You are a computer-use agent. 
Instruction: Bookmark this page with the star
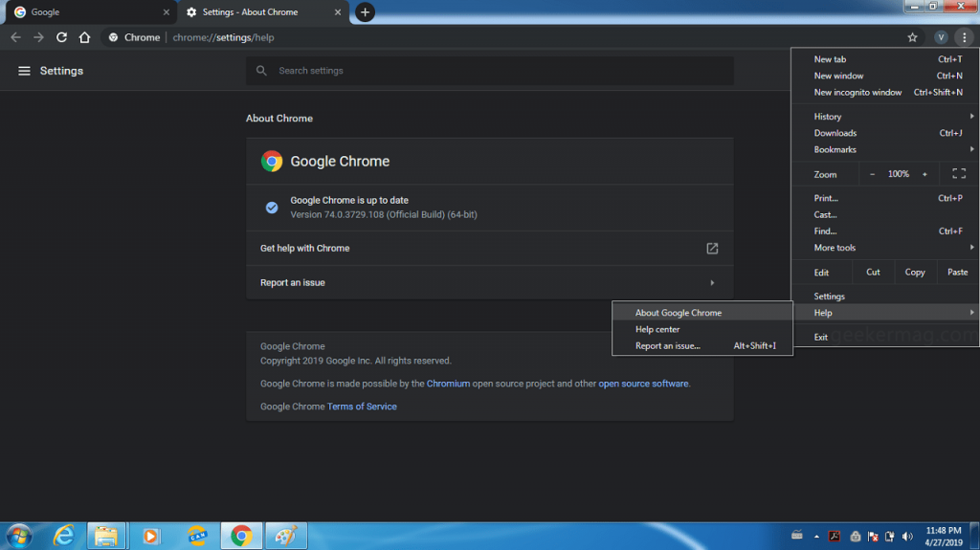click(912, 37)
